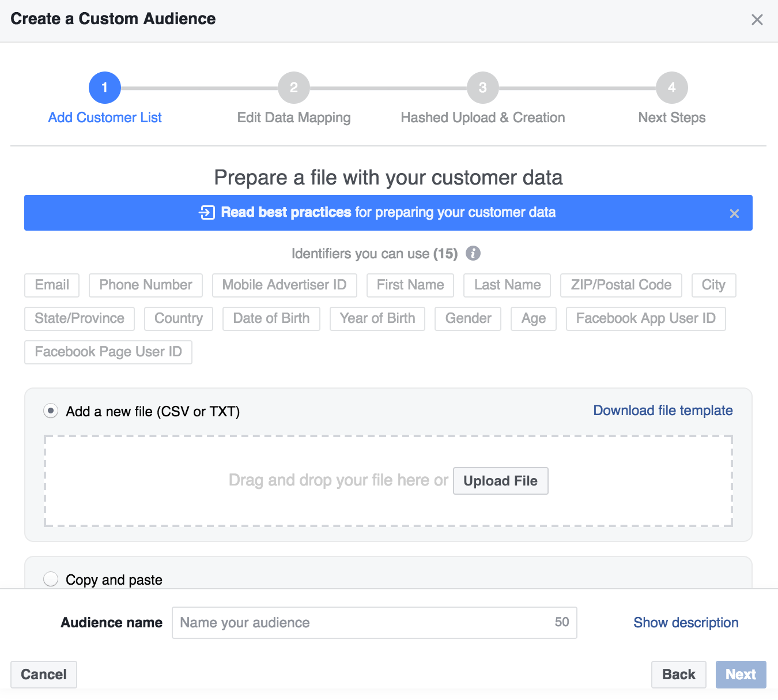Click step 3 circle in the progress bar
This screenshot has width=778, height=700.
483,88
